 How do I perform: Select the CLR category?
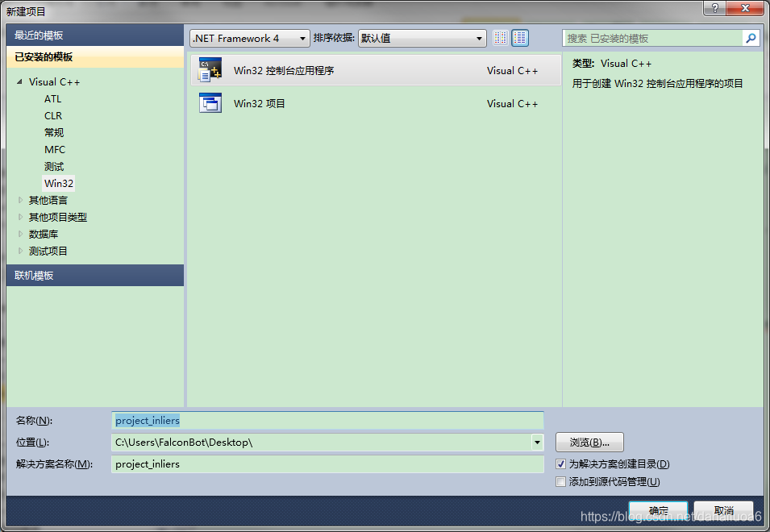coord(53,116)
